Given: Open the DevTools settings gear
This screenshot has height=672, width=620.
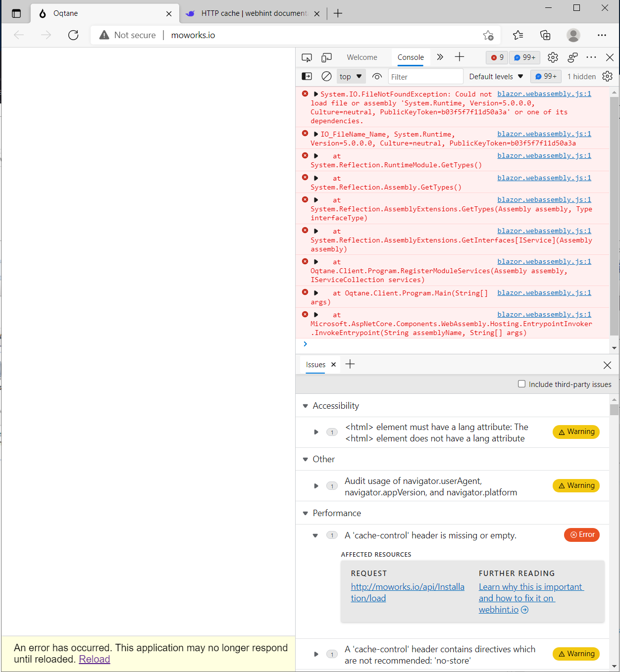Looking at the screenshot, I should coord(553,57).
